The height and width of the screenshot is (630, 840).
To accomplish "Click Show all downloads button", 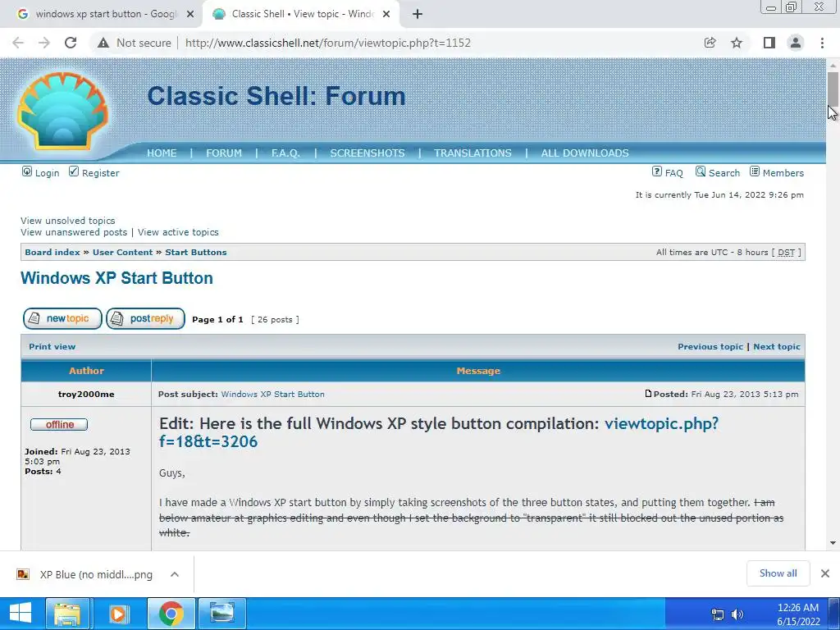I will (x=778, y=573).
